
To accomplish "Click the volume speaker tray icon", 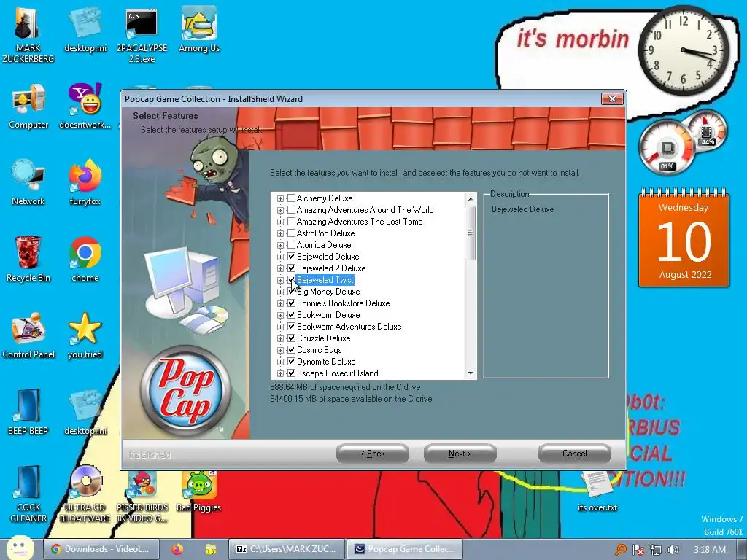I will (673, 550).
